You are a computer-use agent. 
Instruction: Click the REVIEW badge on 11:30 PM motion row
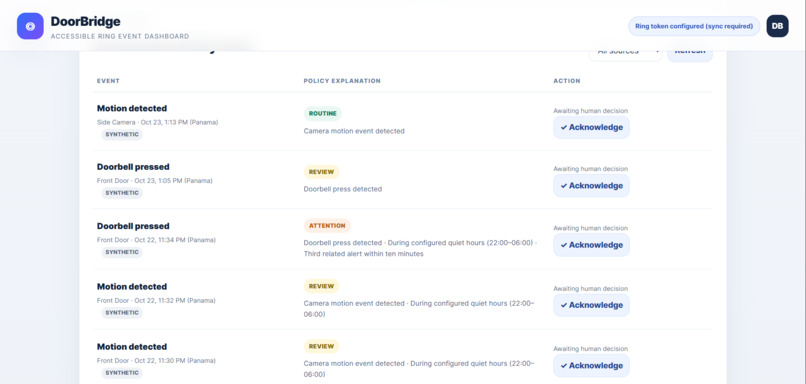click(x=321, y=346)
